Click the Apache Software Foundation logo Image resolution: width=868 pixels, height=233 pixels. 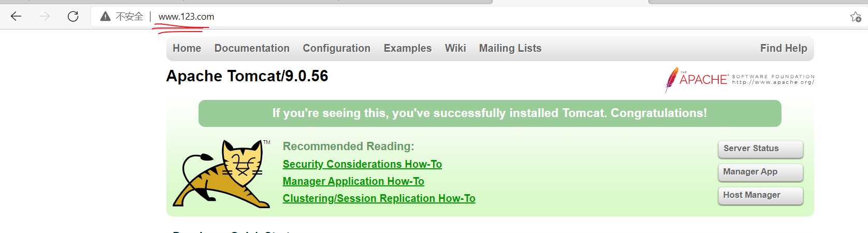click(x=739, y=80)
